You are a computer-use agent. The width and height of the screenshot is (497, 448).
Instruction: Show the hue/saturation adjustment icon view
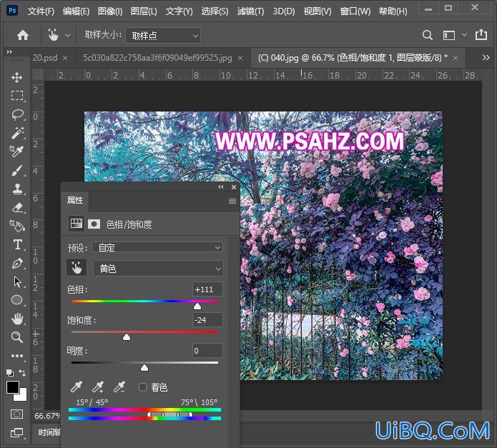(76, 224)
